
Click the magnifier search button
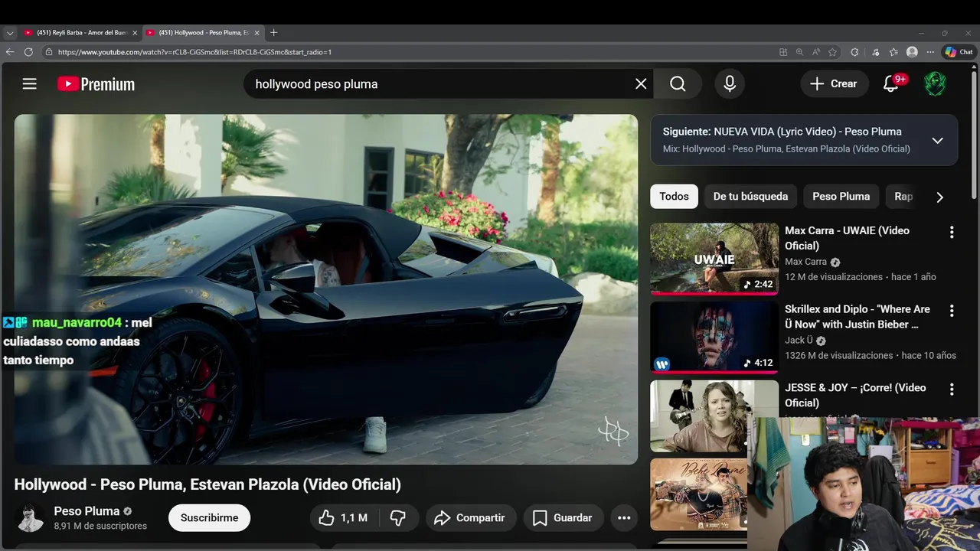click(x=678, y=84)
